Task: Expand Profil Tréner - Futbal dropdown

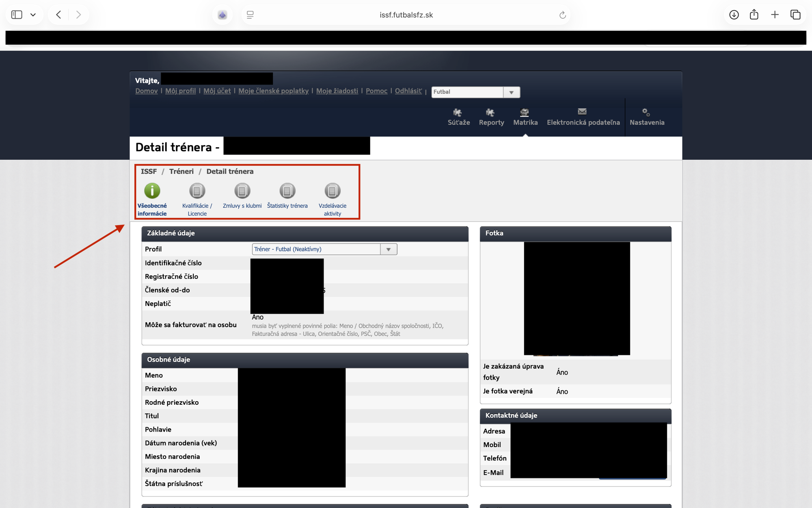Action: click(x=388, y=250)
